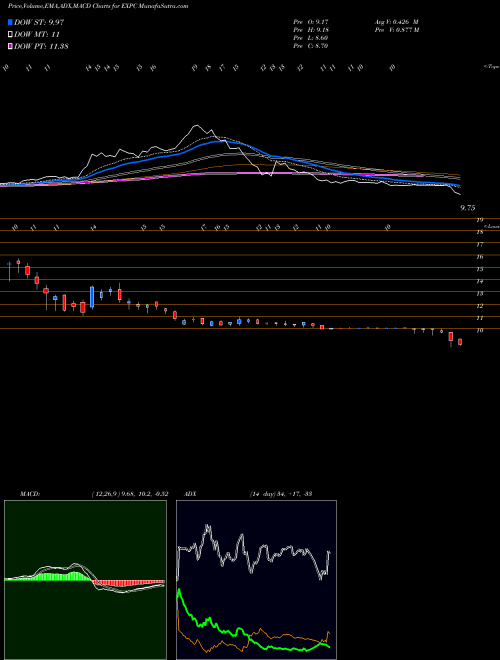Click the tall blue candlestick near price 13
This screenshot has width=500, height=660.
tap(92, 297)
